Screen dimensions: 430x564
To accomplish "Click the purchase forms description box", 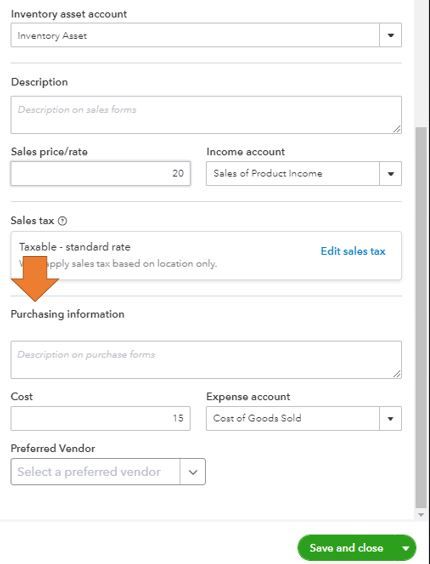I will coord(206,360).
